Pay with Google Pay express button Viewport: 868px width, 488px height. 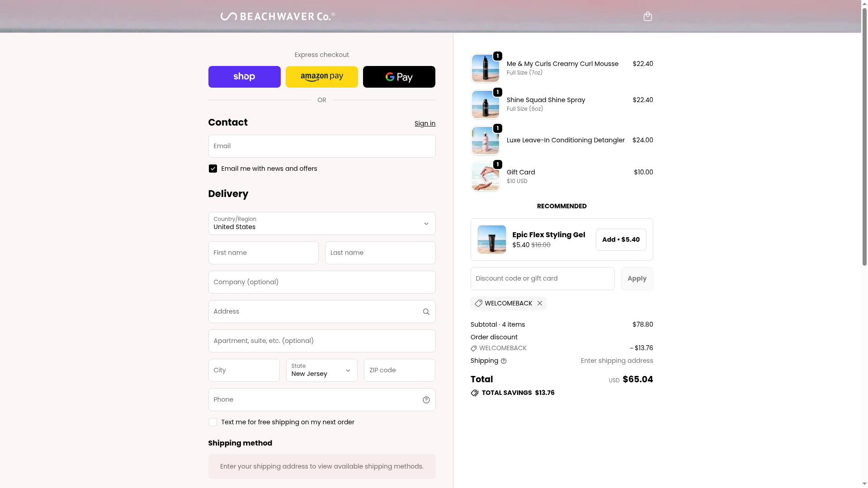[x=399, y=77]
